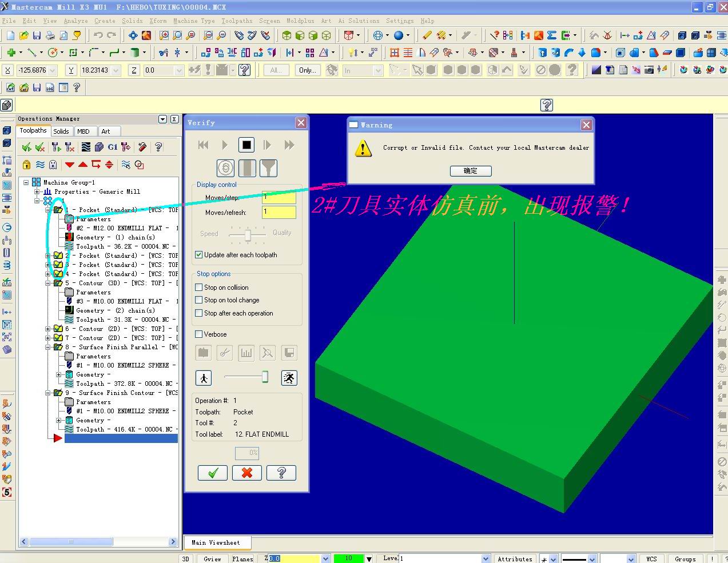This screenshot has width=728, height=563.
Task: Click the Planes button in status bar
Action: pos(242,558)
